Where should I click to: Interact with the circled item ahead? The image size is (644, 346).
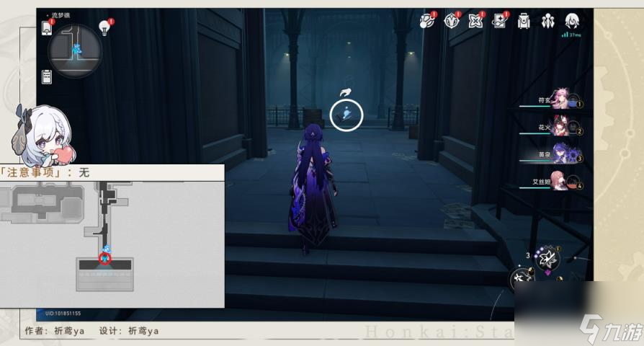click(346, 115)
